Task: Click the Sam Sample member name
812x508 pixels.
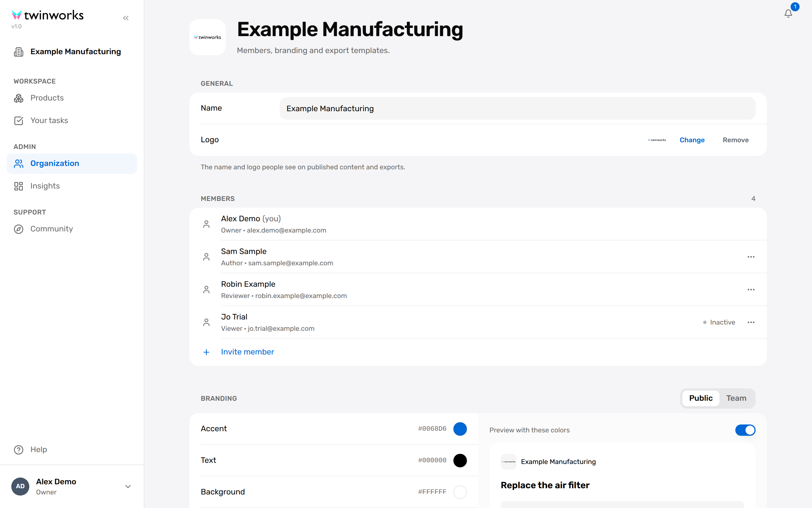Action: coord(244,252)
